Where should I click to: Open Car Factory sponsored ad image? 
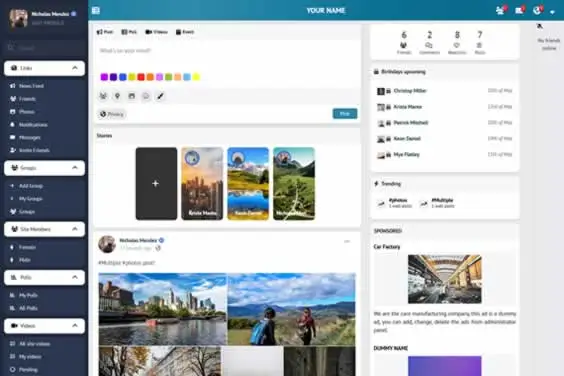coord(445,279)
